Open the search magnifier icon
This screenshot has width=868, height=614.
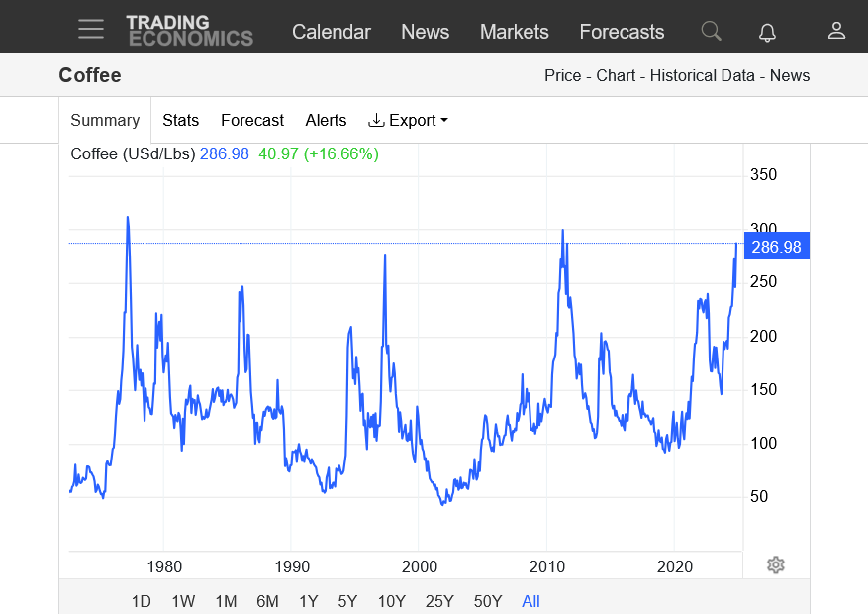711,31
